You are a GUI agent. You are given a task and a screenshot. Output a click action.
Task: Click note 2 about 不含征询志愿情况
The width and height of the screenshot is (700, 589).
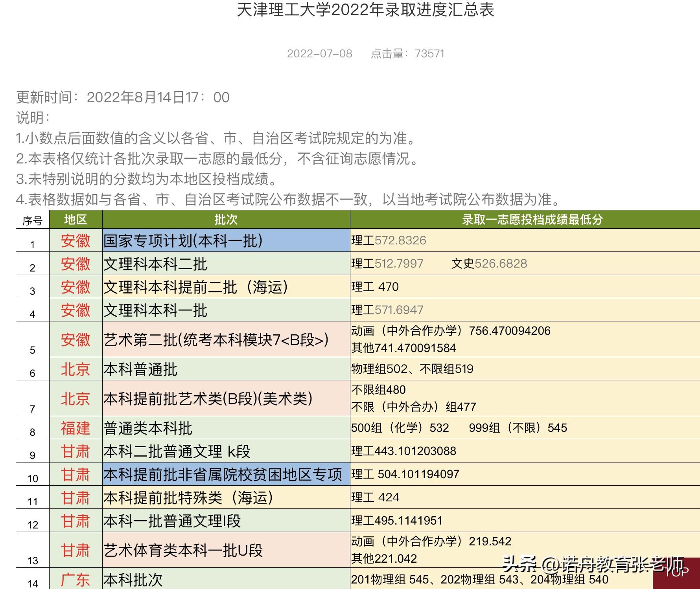click(218, 158)
